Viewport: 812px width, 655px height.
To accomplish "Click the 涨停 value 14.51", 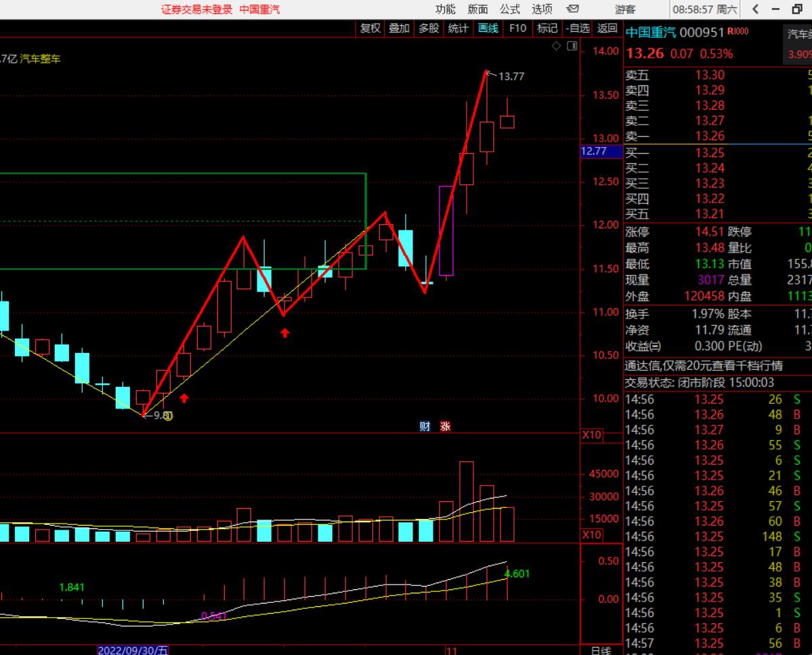I will coord(710,232).
